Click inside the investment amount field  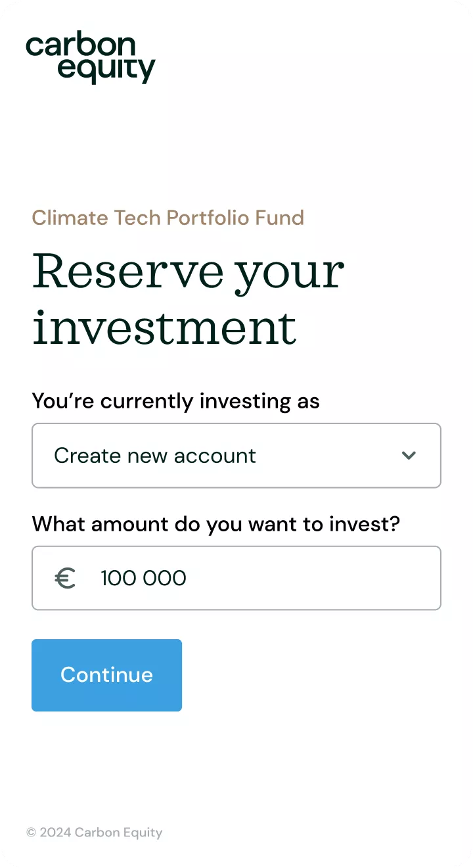click(x=236, y=578)
